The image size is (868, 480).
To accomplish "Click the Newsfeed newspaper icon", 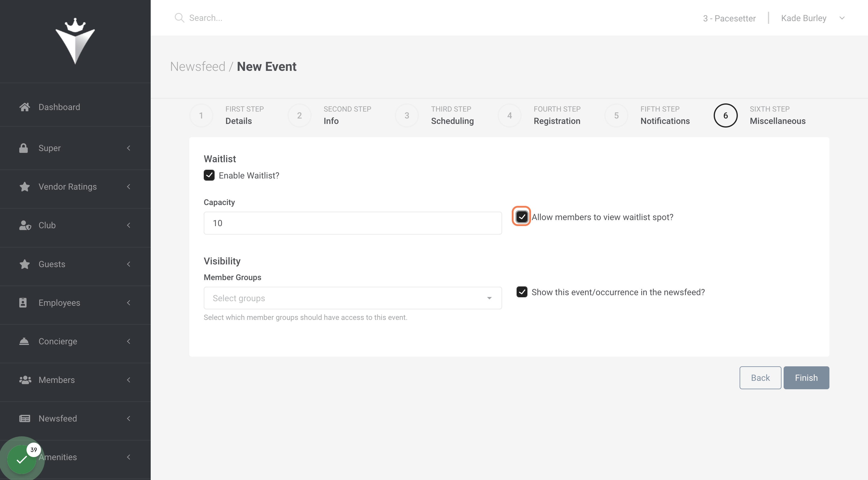I will (x=25, y=418).
